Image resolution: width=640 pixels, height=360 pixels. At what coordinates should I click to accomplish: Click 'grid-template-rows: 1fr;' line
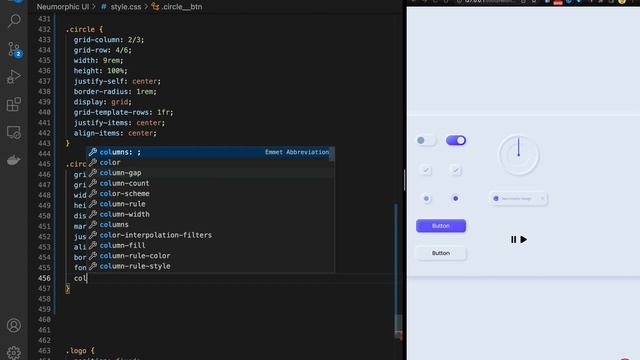pyautogui.click(x=123, y=112)
